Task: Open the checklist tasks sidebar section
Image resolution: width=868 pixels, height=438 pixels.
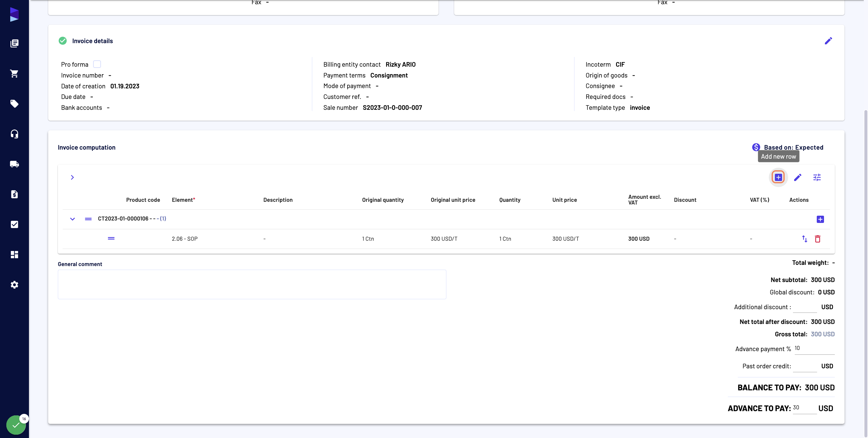Action: pyautogui.click(x=14, y=224)
